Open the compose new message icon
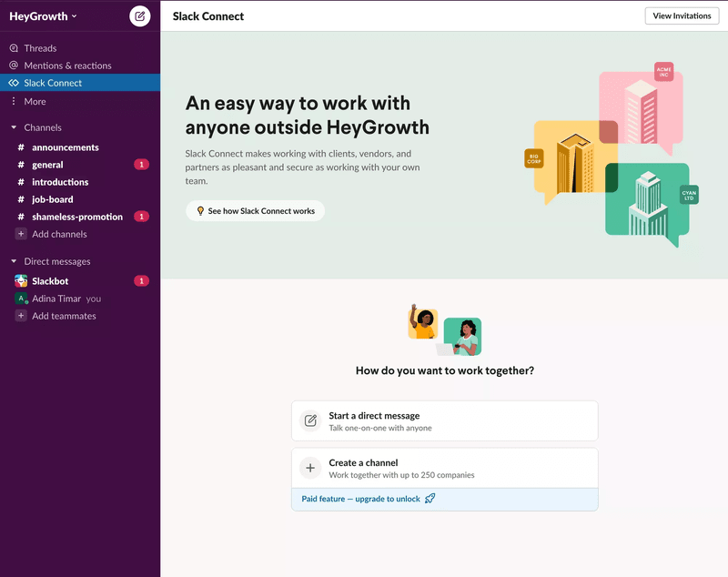 coord(139,15)
